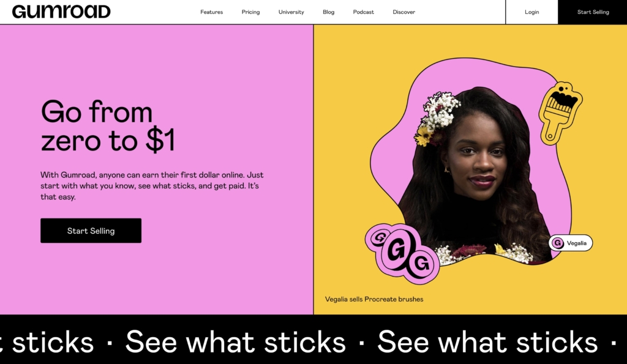Open the Pricing page

click(x=250, y=12)
